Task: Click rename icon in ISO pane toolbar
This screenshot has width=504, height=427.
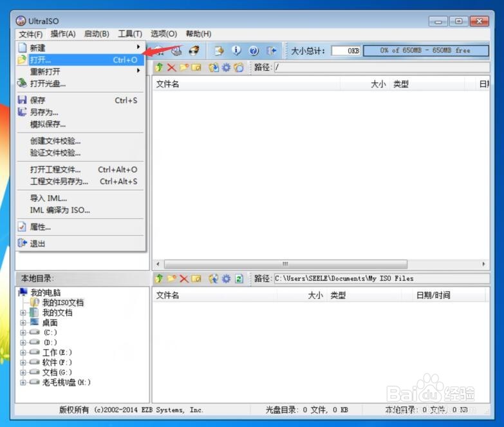Action: pyautogui.click(x=196, y=68)
